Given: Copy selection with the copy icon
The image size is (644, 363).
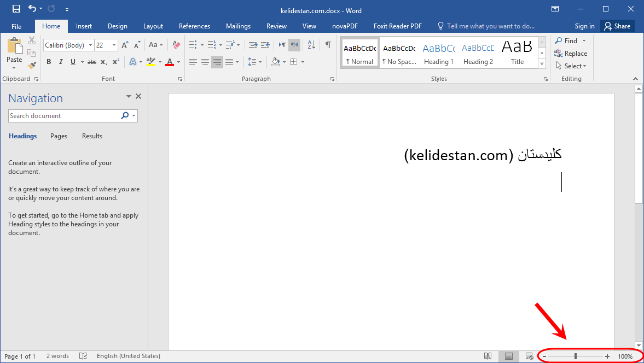Looking at the screenshot, I should click(x=32, y=52).
